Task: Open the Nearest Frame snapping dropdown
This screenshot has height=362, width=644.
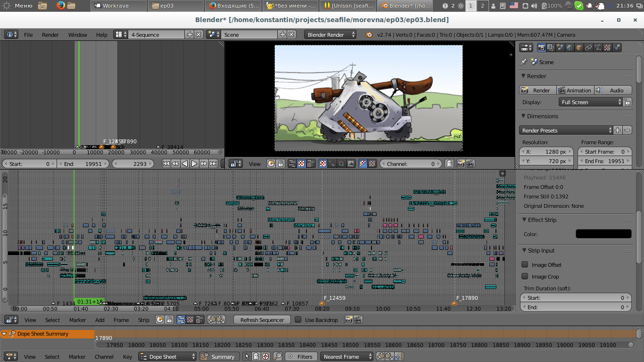Action: pos(346,357)
